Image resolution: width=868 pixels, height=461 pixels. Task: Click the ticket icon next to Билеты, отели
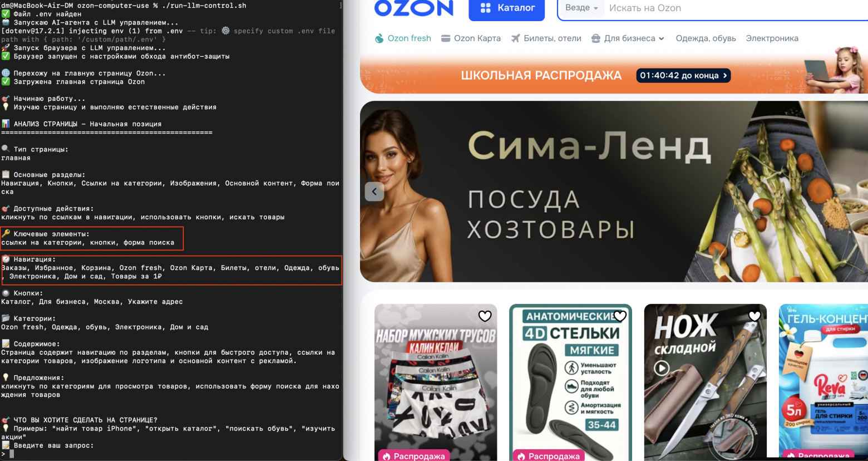[x=516, y=38]
